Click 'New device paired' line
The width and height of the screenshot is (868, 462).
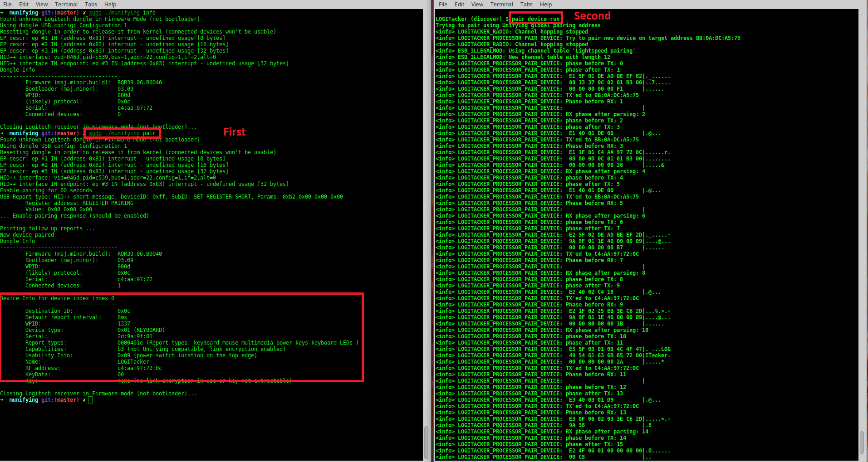pyautogui.click(x=27, y=235)
